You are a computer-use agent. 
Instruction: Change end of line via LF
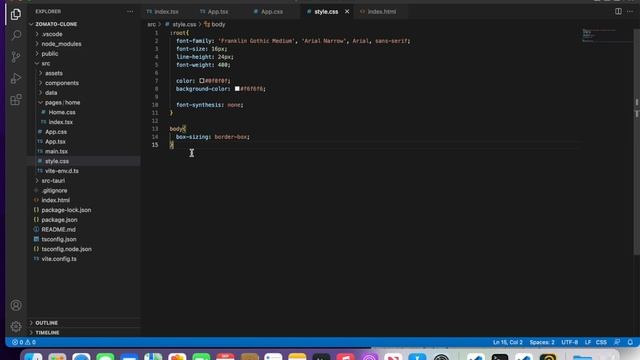point(588,342)
